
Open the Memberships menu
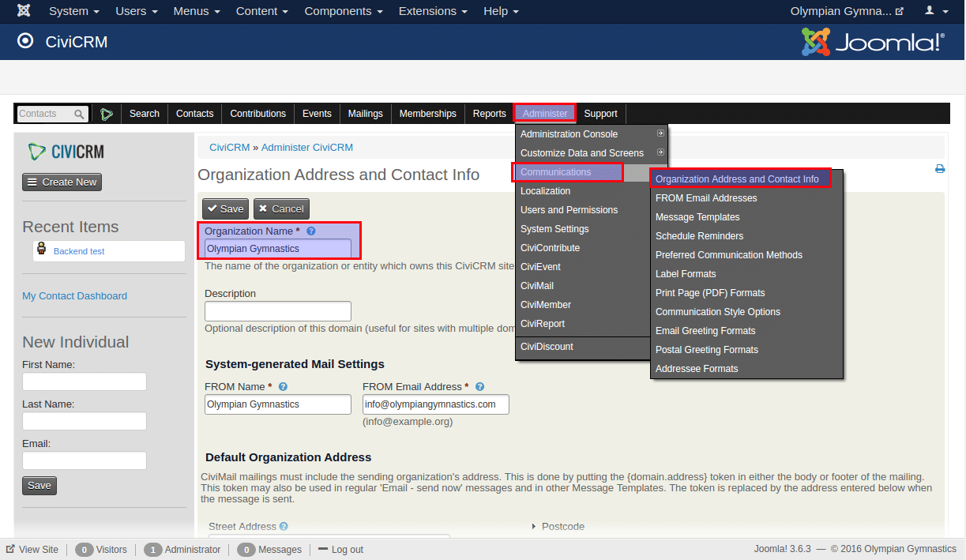click(428, 114)
